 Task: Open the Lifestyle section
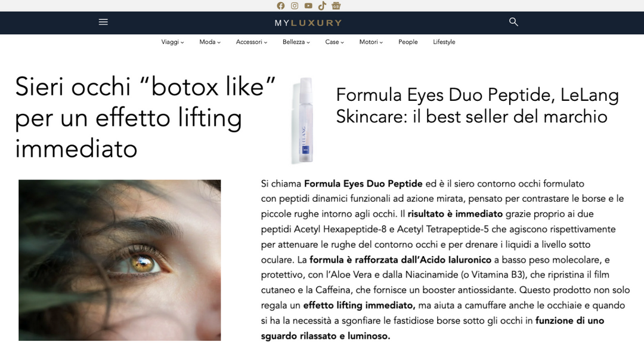click(444, 42)
